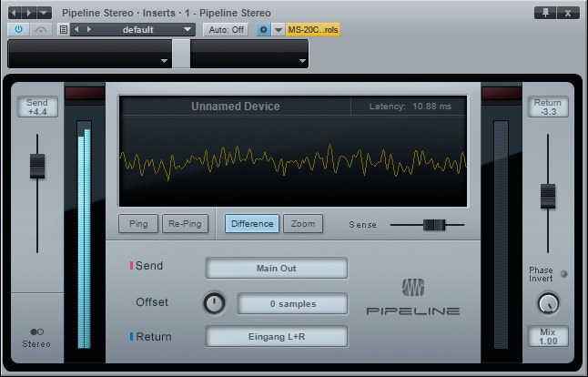Image resolution: width=588 pixels, height=377 pixels.
Task: Reset the return clip indicator
Action: (502, 93)
